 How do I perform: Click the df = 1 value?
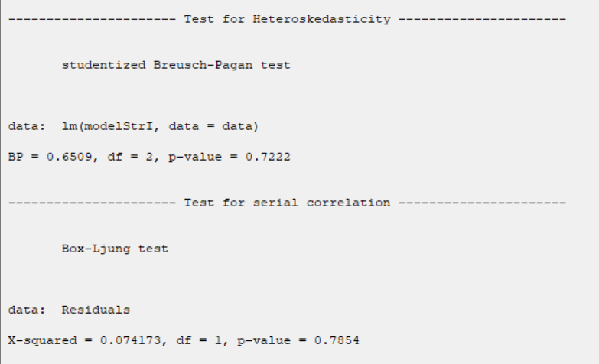click(199, 340)
